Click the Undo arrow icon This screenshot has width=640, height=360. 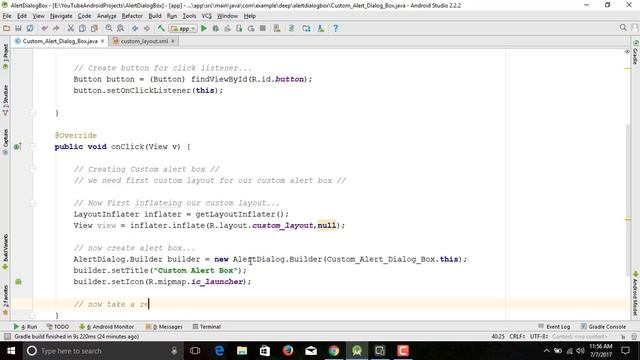[x=44, y=28]
